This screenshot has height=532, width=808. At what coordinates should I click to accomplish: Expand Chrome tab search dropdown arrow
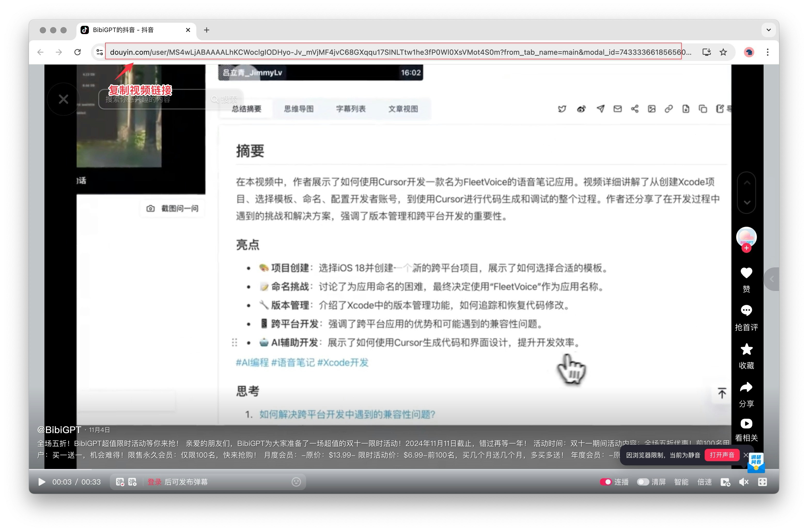[x=769, y=30]
